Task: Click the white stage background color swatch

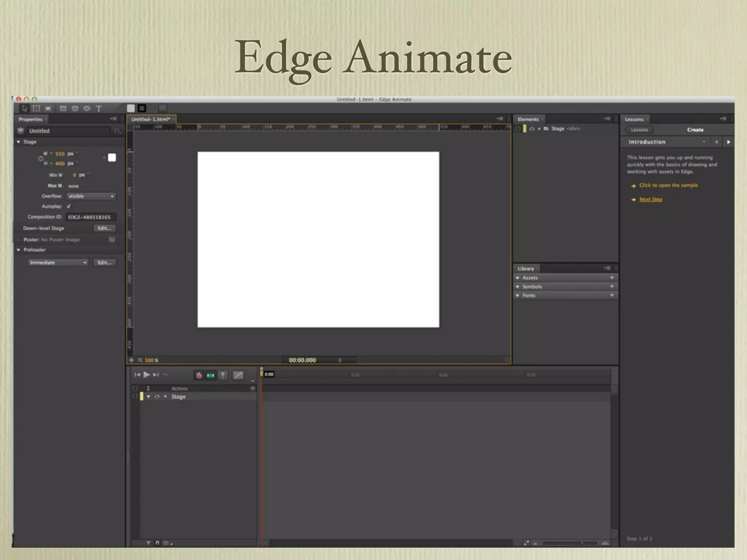Action: click(112, 157)
